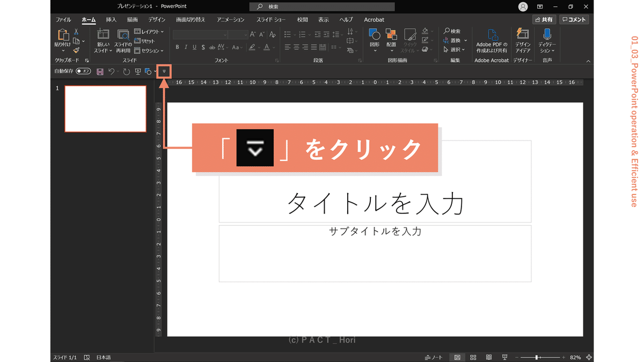
Task: Click the Redo circular arrow icon
Action: tap(127, 71)
